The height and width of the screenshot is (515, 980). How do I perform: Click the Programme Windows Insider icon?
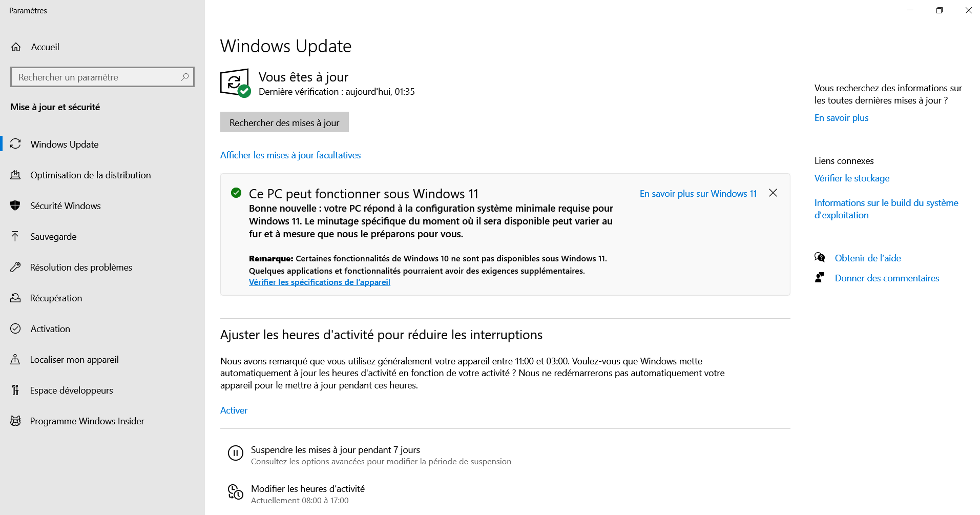(15, 421)
